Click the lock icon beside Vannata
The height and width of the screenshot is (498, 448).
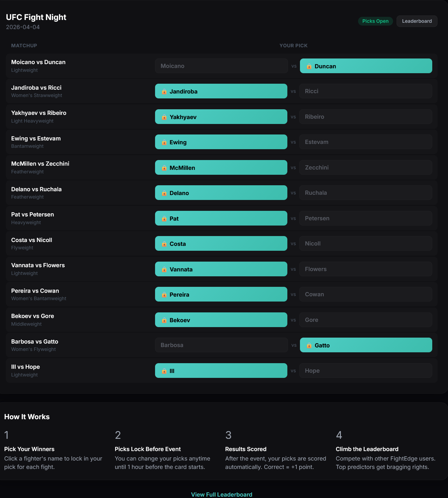point(164,269)
